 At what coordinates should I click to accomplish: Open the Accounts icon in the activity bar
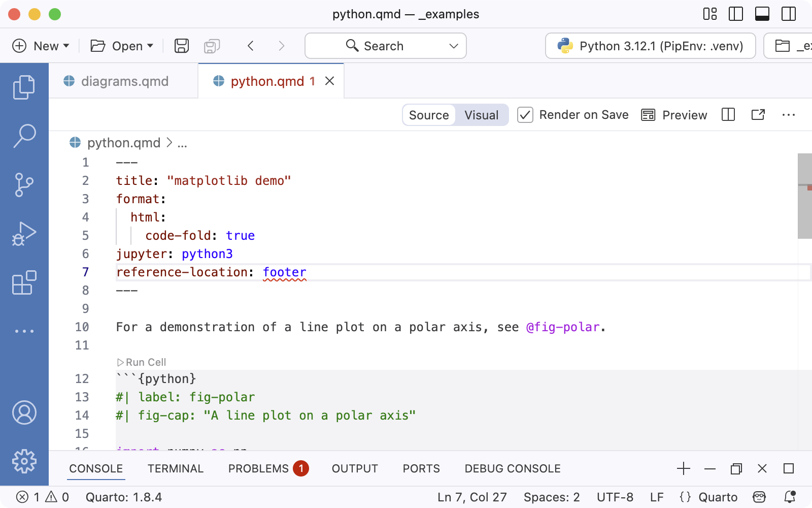point(24,412)
